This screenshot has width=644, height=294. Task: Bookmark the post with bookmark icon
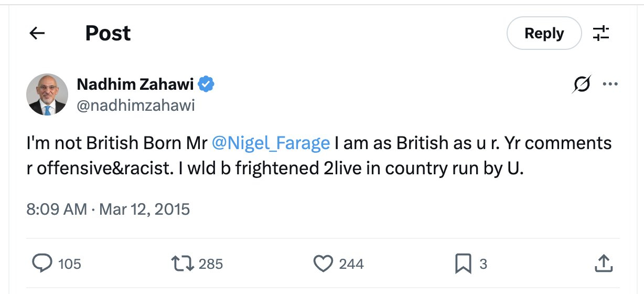point(463,263)
